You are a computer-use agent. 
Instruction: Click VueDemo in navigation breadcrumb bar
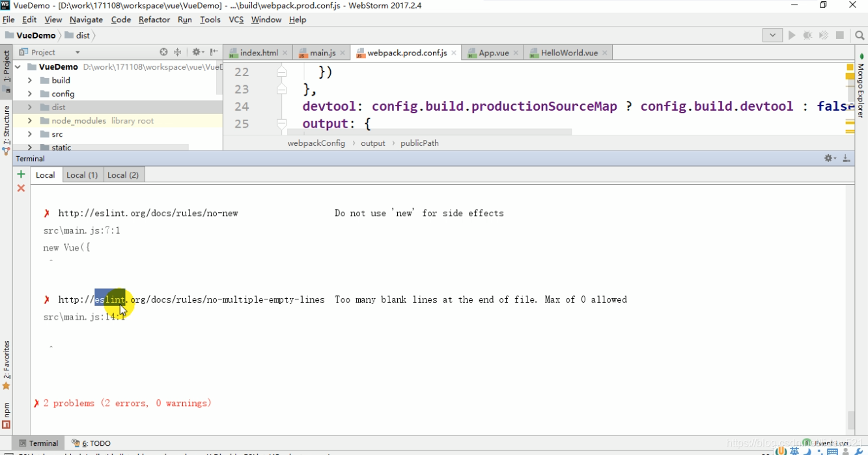click(30, 35)
